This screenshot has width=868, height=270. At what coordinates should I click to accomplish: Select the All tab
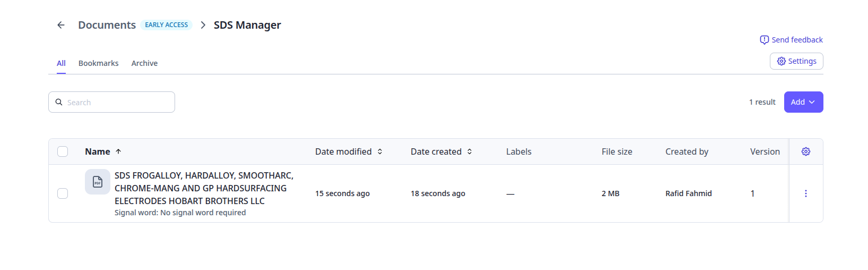tap(61, 63)
